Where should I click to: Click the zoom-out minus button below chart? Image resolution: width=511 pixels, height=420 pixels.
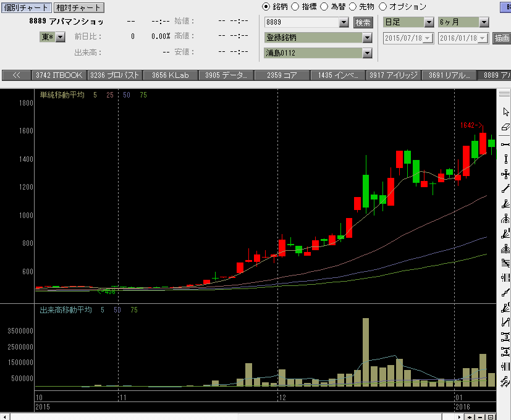480,417
